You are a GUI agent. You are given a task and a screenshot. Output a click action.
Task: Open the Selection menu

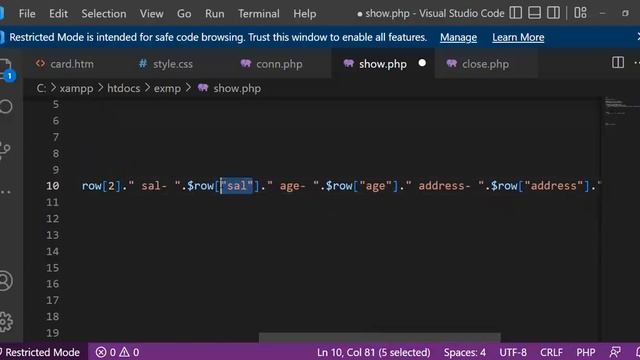pos(104,13)
